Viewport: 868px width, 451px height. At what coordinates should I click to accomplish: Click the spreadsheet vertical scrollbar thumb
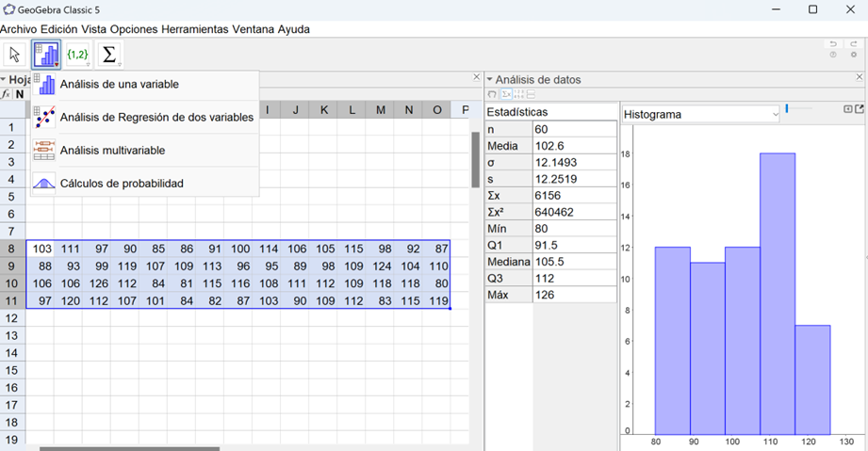coord(476,159)
